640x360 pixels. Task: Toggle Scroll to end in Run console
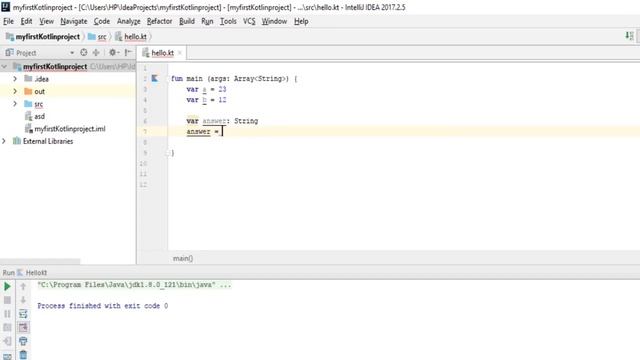(23, 327)
